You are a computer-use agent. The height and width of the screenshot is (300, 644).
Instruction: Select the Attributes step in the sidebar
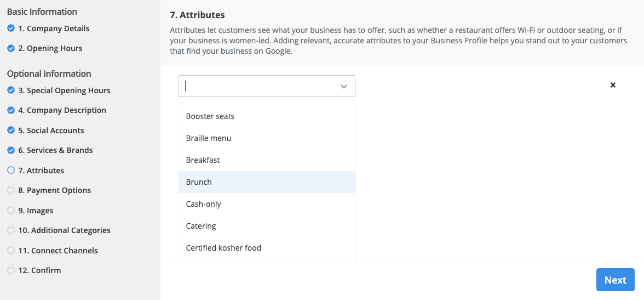coord(41,171)
